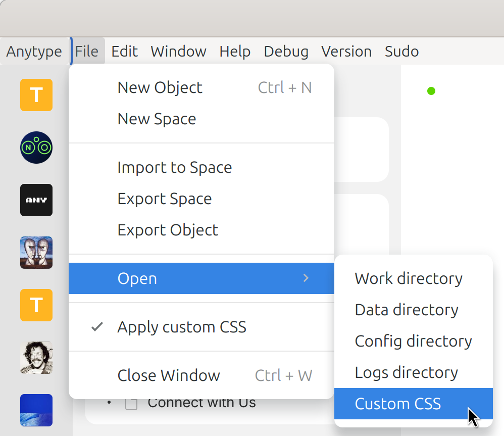Screen dimensions: 504x436
Task: Select the green circles space icon
Action: click(36, 148)
